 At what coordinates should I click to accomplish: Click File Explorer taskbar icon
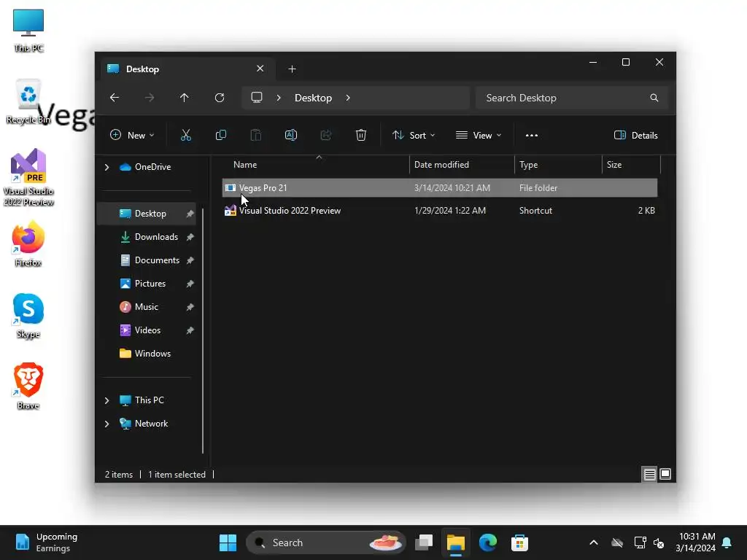pos(455,542)
